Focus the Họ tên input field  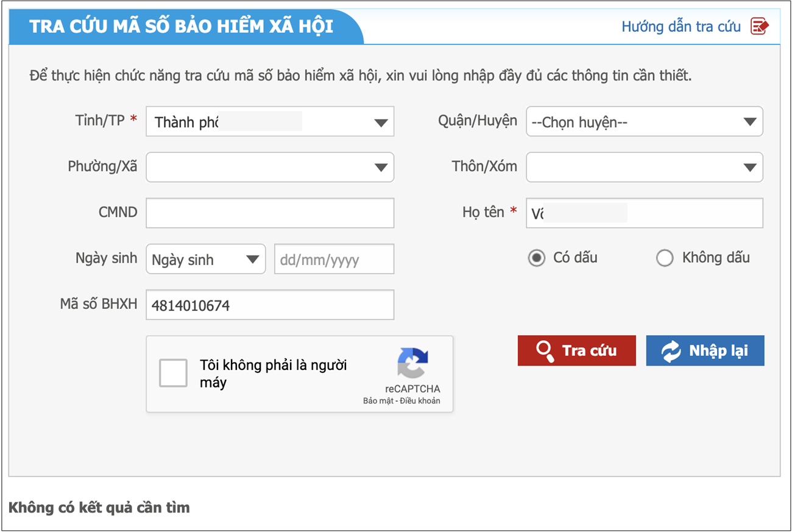click(x=645, y=213)
